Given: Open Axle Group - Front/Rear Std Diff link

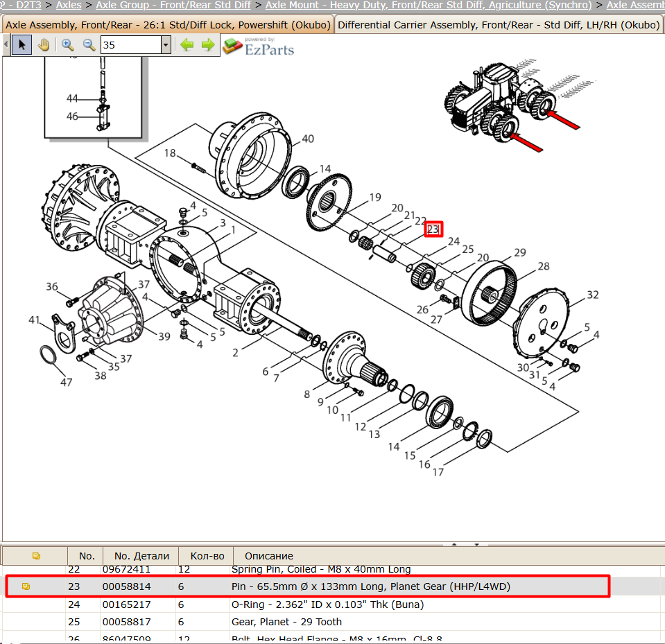Looking at the screenshot, I should point(173,5).
